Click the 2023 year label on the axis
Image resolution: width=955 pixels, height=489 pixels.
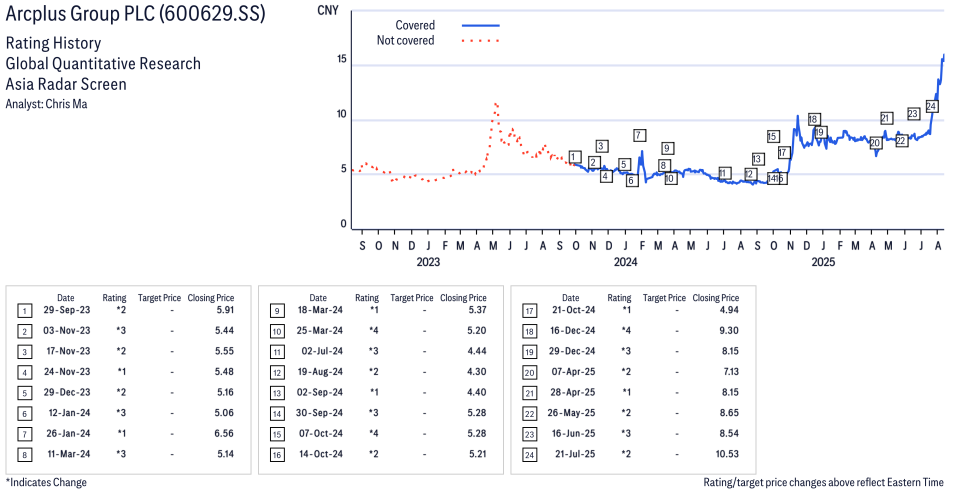pos(428,262)
